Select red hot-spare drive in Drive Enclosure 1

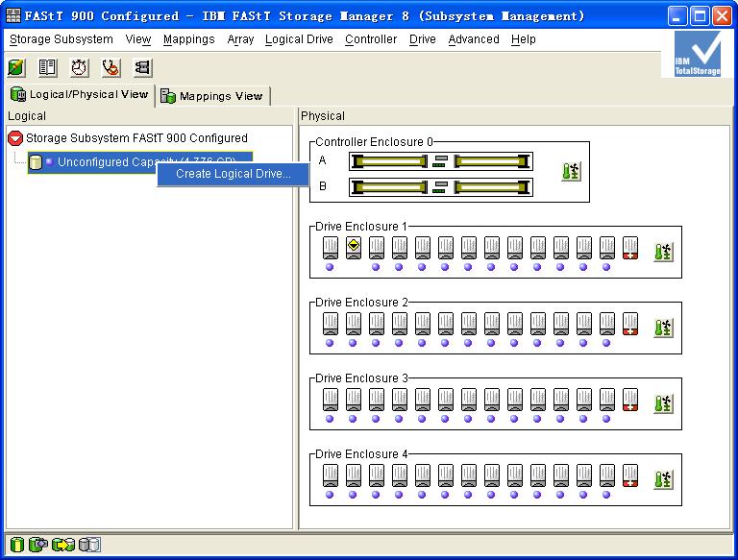[x=630, y=248]
